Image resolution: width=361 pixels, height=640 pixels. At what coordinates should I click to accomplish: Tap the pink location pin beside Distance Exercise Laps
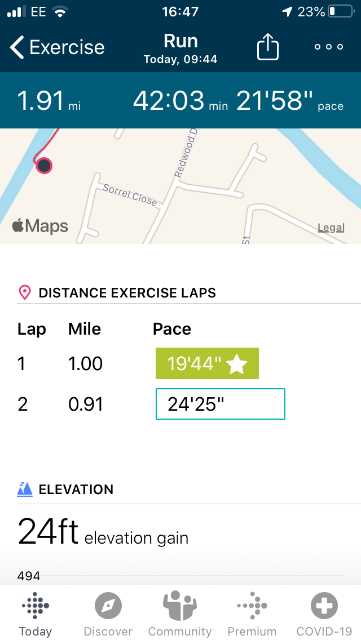[x=25, y=293]
